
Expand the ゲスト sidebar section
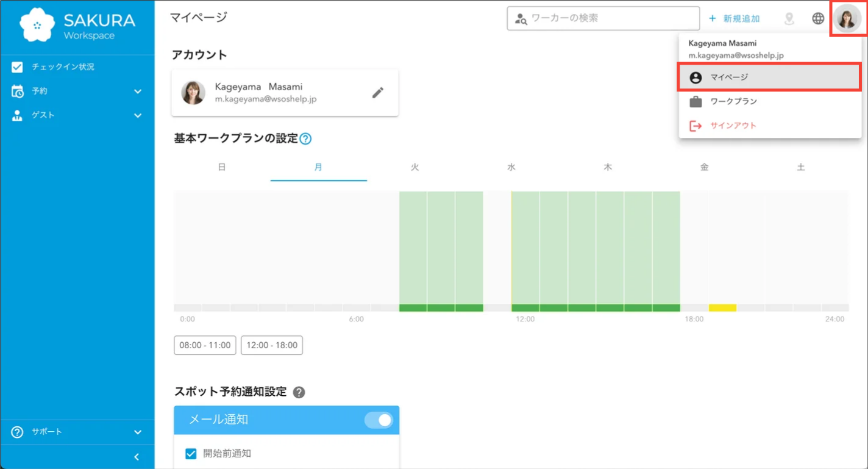tap(138, 115)
